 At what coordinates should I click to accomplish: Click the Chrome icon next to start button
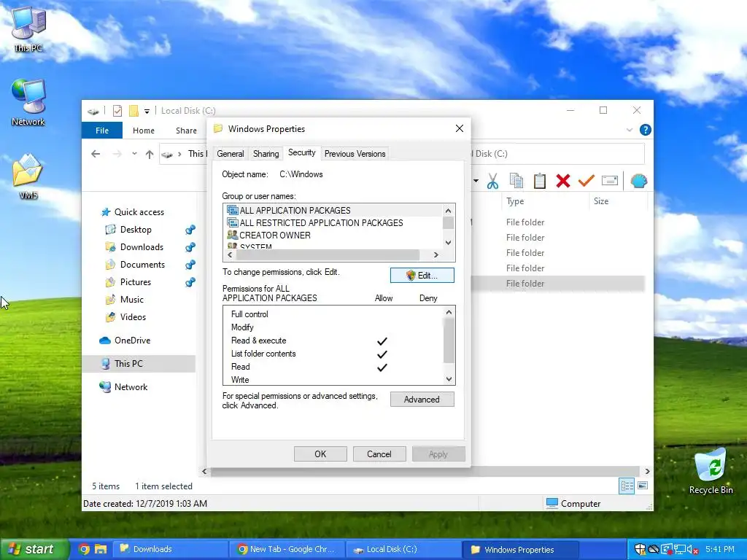[x=84, y=549]
